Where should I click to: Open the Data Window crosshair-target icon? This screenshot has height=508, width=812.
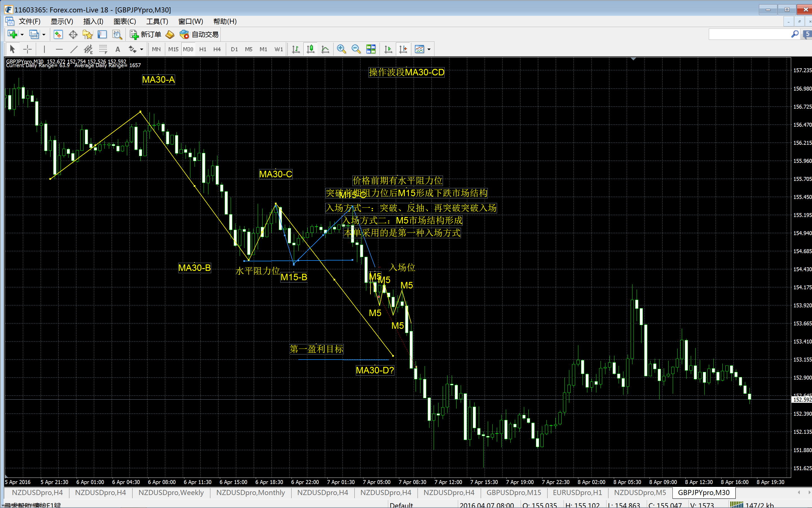pyautogui.click(x=73, y=34)
